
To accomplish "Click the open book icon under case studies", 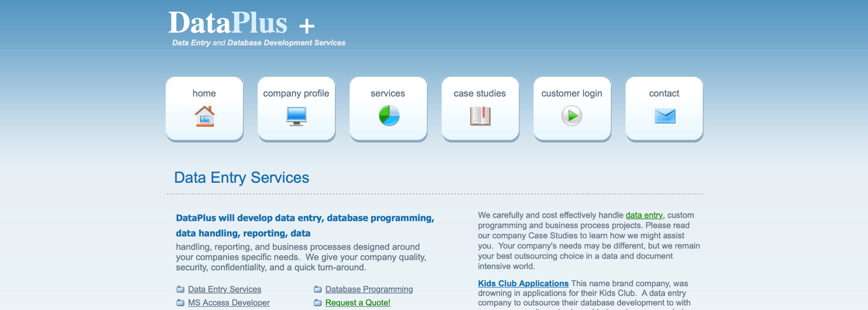I will click(x=480, y=116).
